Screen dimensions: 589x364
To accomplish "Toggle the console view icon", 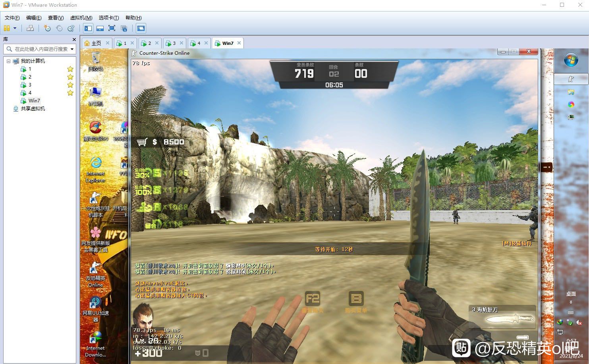I will click(141, 28).
